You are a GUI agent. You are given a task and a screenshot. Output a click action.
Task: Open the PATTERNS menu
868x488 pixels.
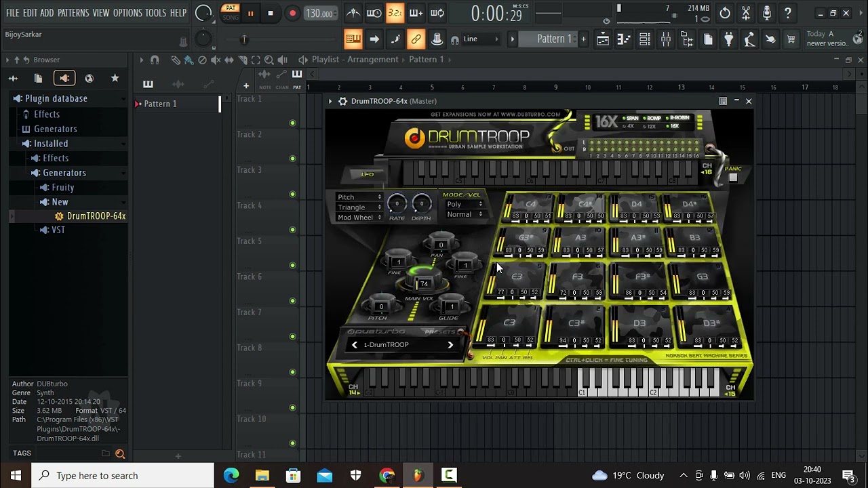point(73,13)
